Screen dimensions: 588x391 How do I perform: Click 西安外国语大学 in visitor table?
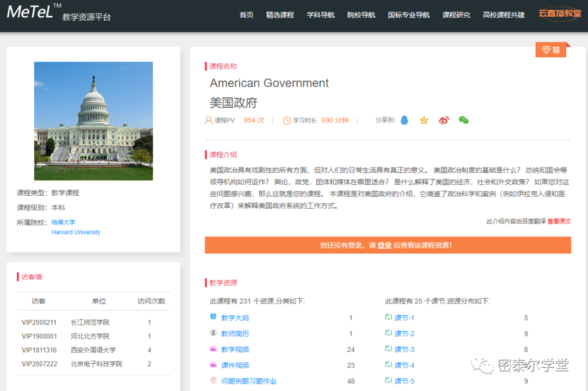[94, 350]
